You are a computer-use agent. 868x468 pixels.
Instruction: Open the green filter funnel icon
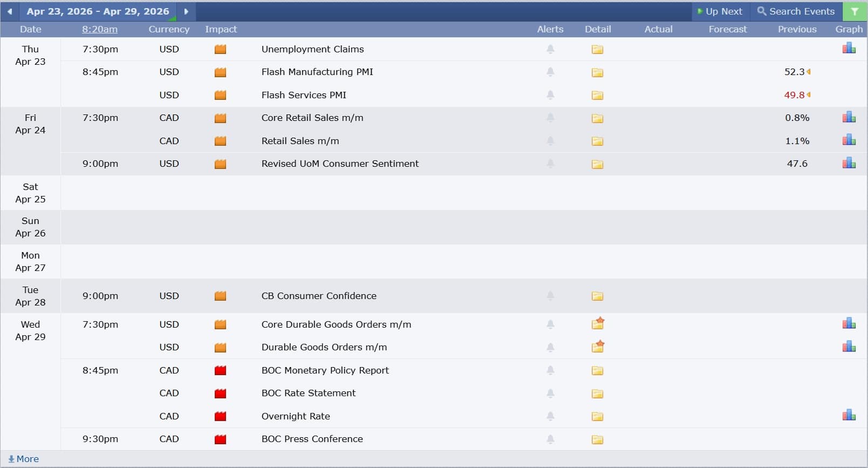855,11
